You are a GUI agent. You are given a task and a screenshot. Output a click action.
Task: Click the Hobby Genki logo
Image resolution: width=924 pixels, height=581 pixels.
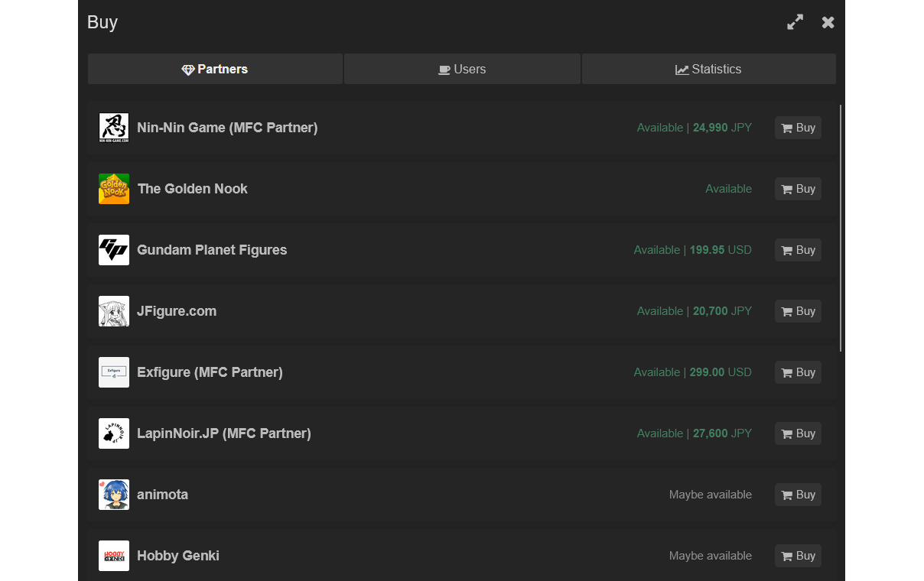tap(114, 556)
